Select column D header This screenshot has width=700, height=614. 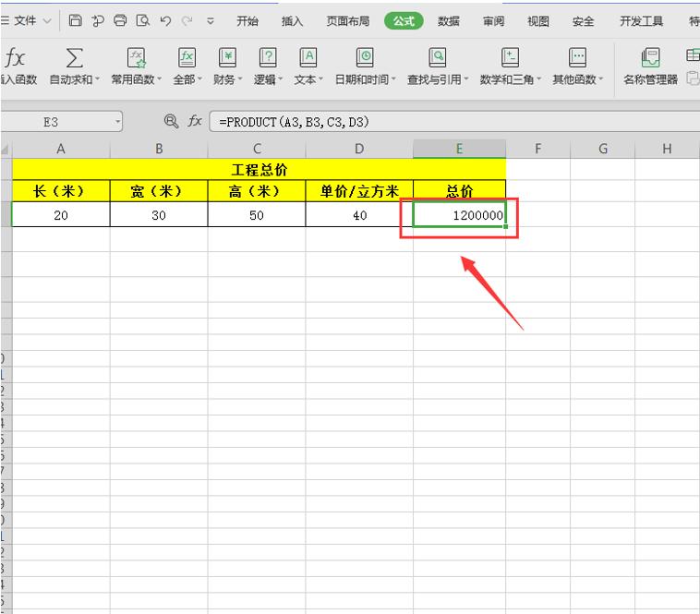coord(359,149)
